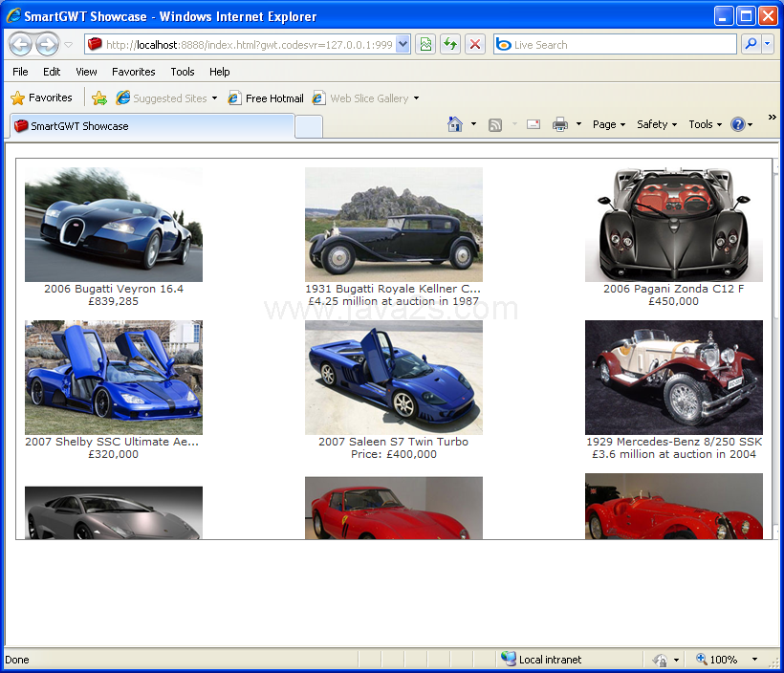Open the Safety command menu
This screenshot has height=673, width=784.
click(657, 124)
